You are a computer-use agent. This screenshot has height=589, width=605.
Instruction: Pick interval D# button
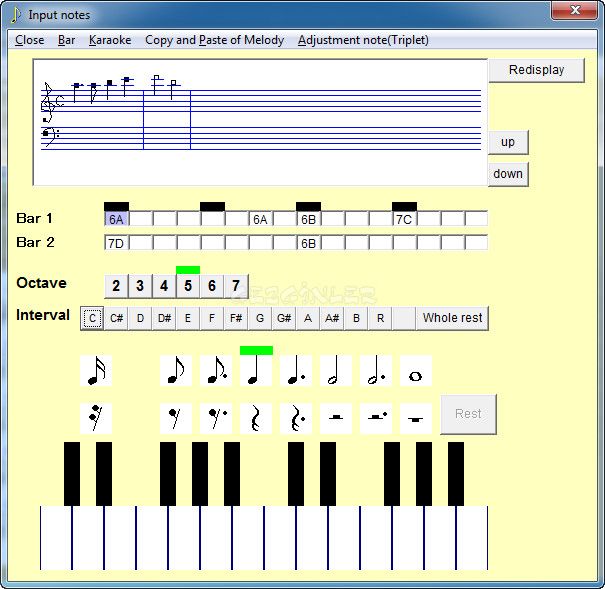(164, 318)
